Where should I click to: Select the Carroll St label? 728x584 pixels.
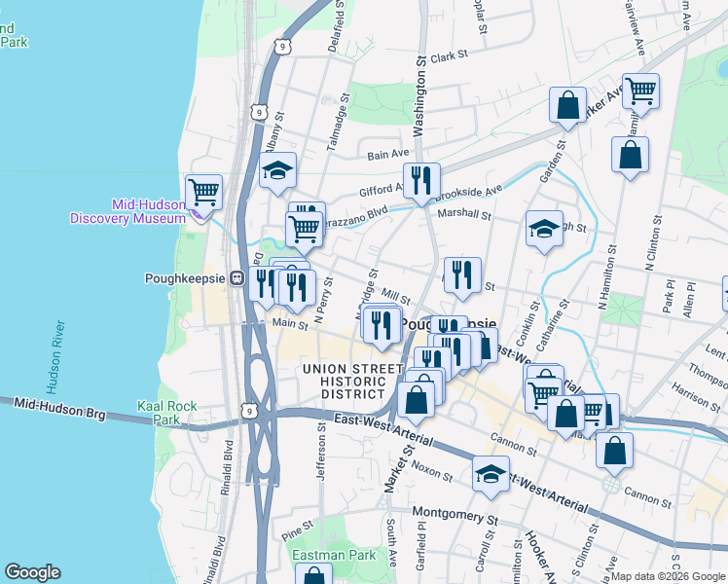(x=486, y=550)
